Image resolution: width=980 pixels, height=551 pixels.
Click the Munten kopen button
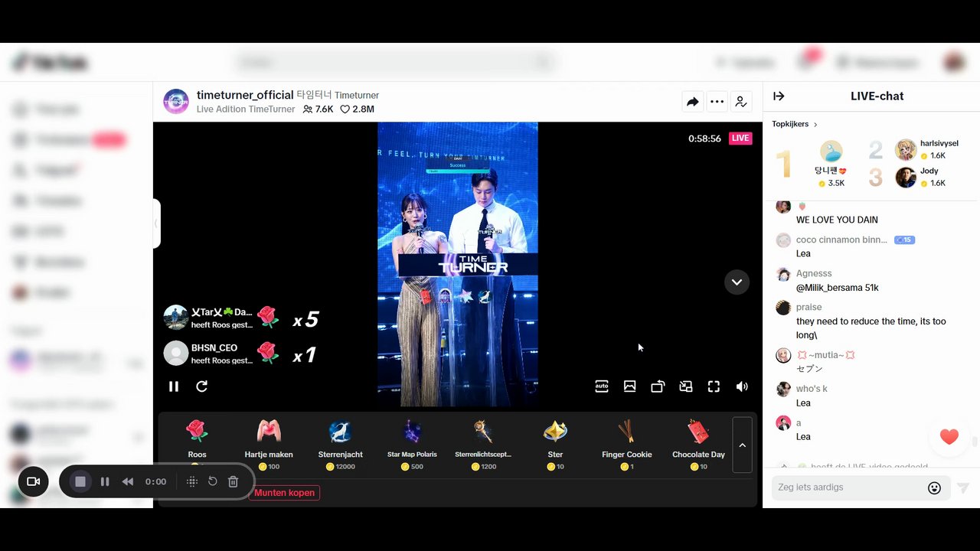[x=284, y=493]
